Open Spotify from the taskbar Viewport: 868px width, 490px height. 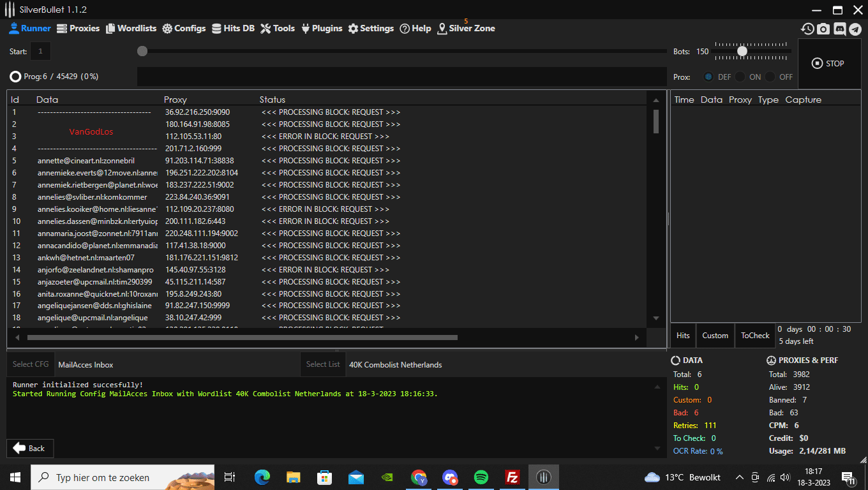(x=481, y=477)
